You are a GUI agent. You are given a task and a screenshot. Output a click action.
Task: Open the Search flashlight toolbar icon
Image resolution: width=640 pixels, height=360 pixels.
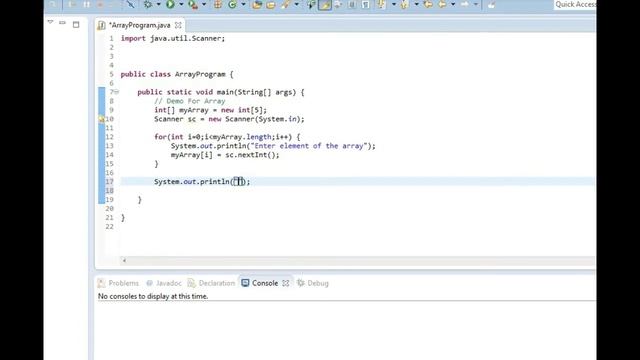point(286,4)
